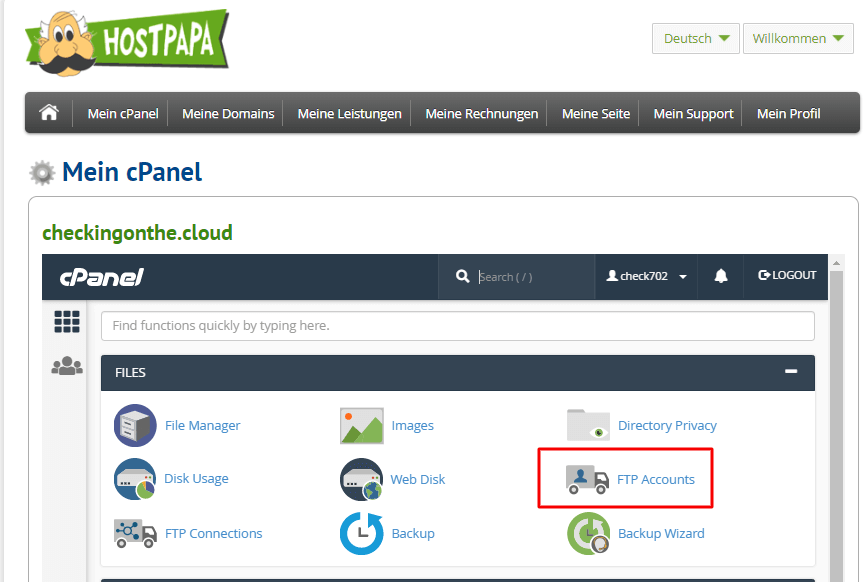Open the home icon in navigation bar

click(49, 113)
